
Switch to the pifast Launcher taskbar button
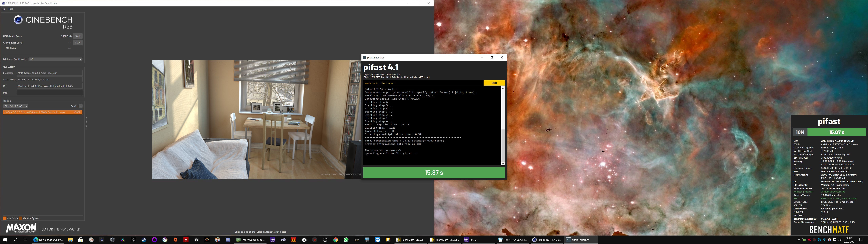[581, 240]
